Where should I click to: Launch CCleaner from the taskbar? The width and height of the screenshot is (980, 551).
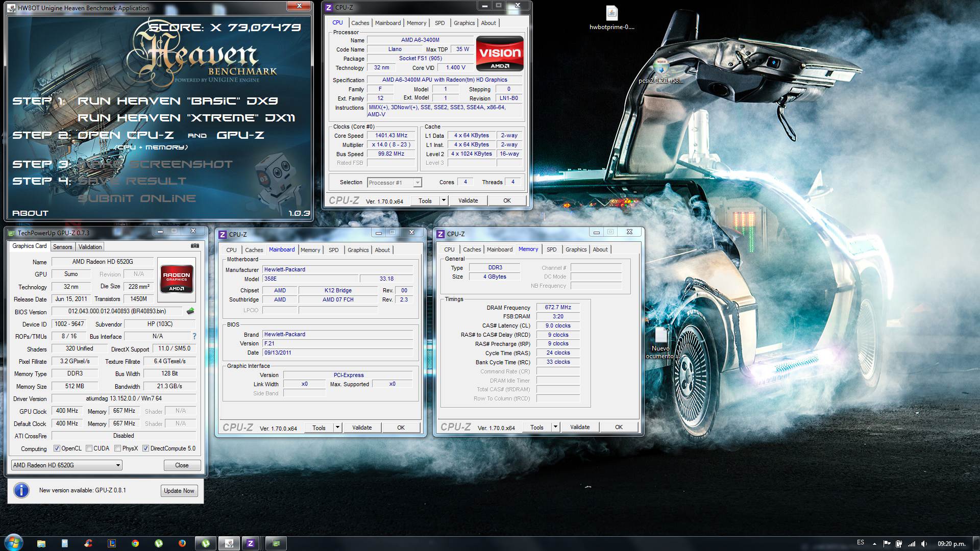point(88,543)
